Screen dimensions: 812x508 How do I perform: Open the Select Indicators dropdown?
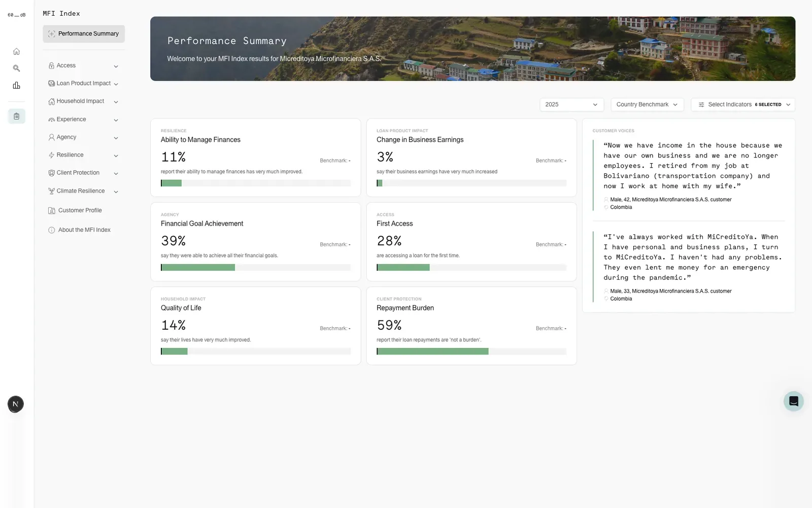click(743, 105)
